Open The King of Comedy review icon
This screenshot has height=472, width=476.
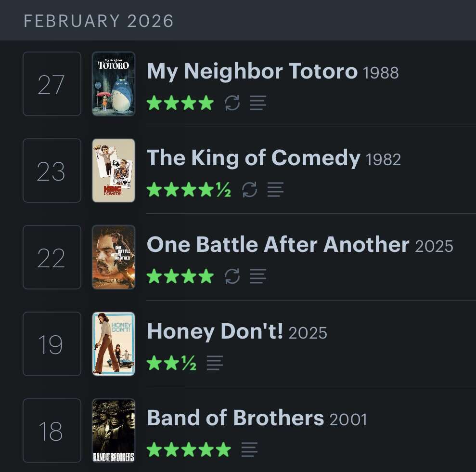[x=276, y=189]
